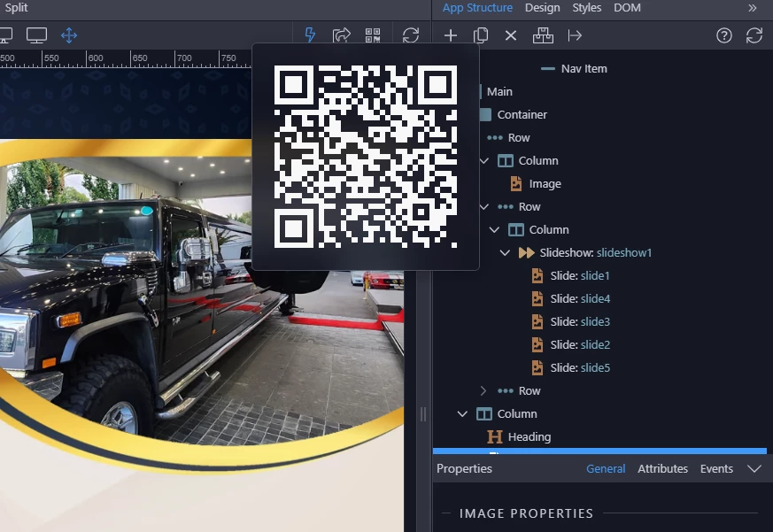Click the indent arrow icon in toolbar
The height and width of the screenshot is (532, 773).
(575, 35)
